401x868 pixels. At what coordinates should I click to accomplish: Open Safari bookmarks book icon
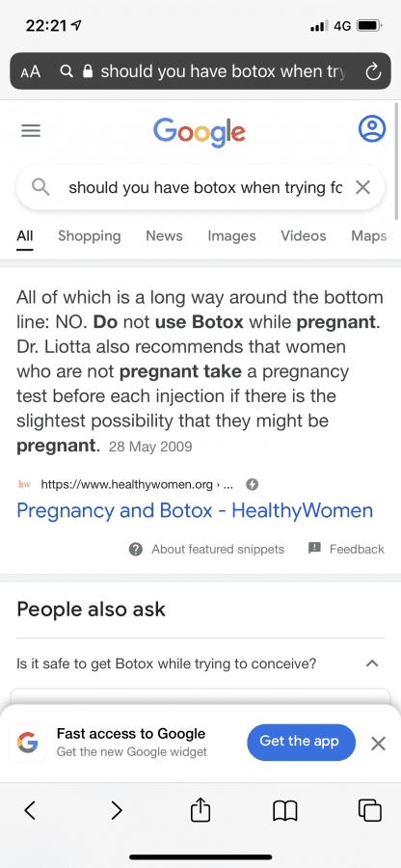pyautogui.click(x=285, y=811)
